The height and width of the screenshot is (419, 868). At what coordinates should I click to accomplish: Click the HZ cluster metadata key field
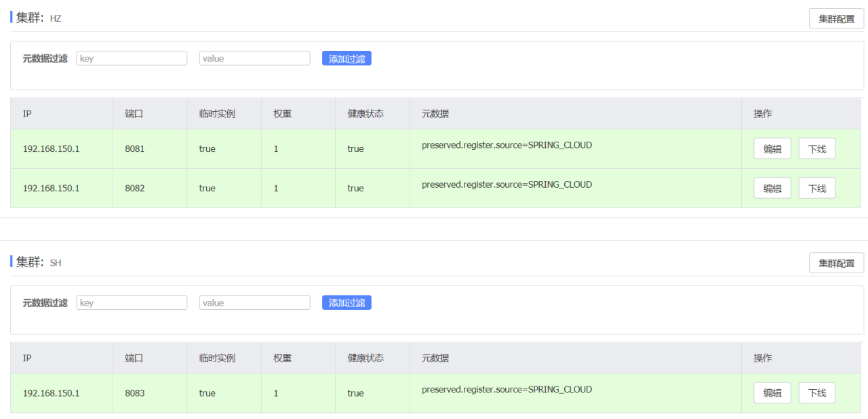[x=132, y=58]
